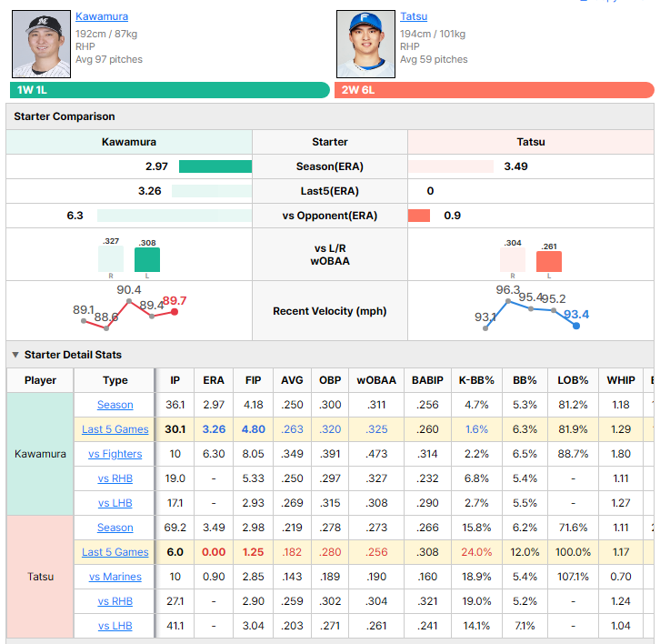This screenshot has height=644, width=660.
Task: Open the vs Marines stats link
Action: pos(115,577)
